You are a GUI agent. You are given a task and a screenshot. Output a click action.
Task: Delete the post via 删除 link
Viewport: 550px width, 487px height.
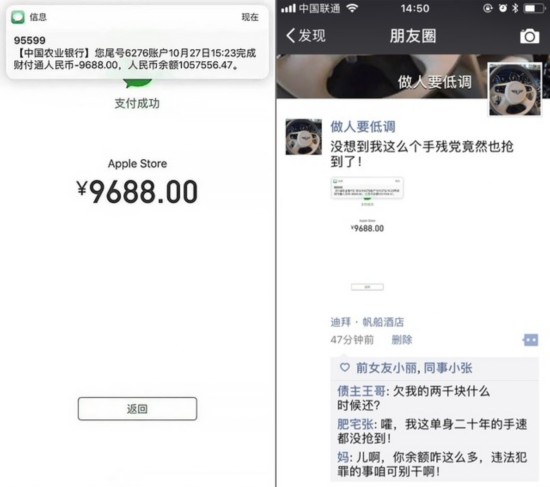pos(402,340)
